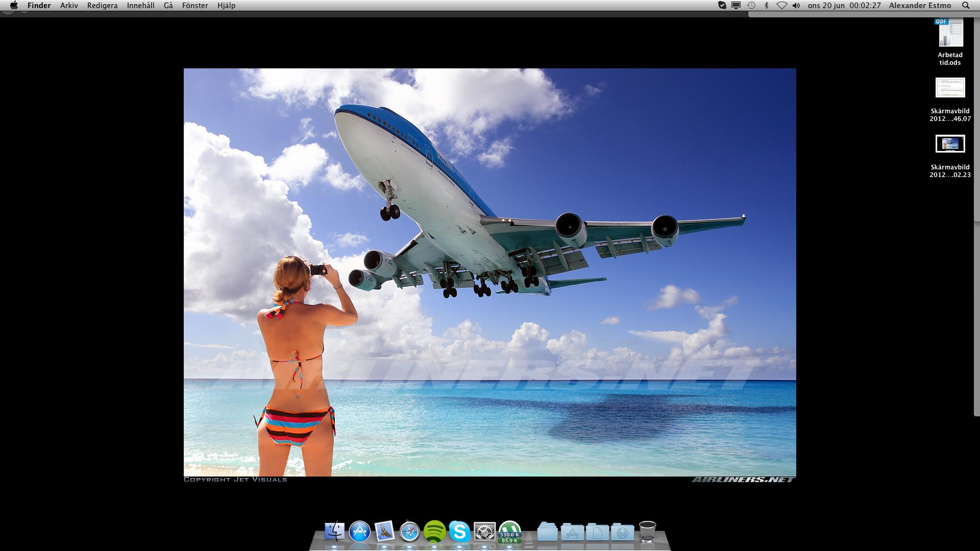Click the date and time display
Image resolution: width=980 pixels, height=551 pixels.
(x=844, y=6)
